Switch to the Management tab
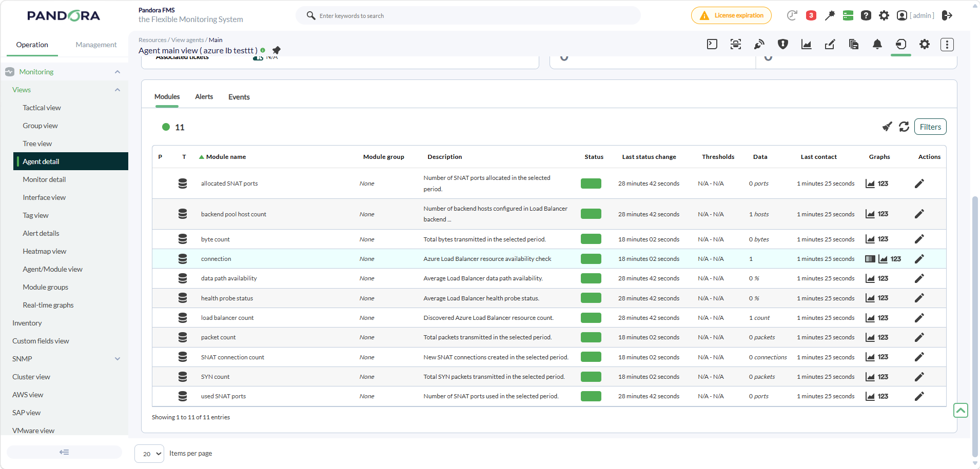The height and width of the screenshot is (469, 980). point(96,45)
